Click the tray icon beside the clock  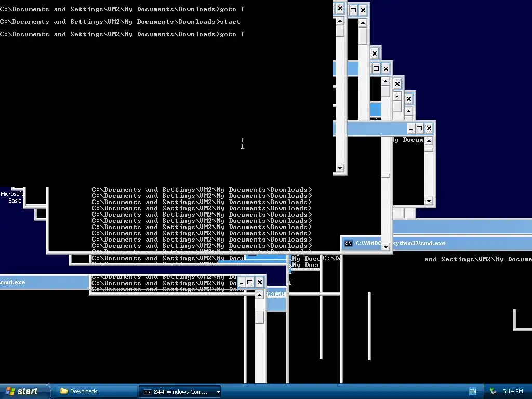pyautogui.click(x=493, y=391)
